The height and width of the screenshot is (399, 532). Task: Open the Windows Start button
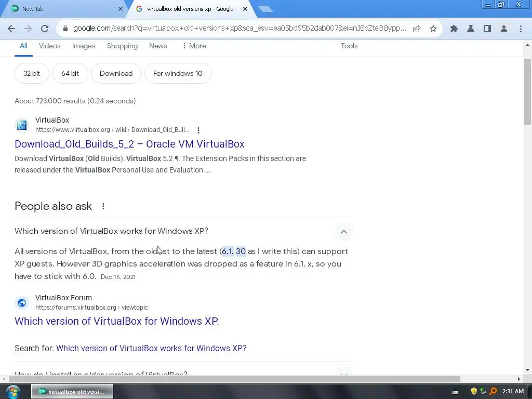tap(12, 392)
